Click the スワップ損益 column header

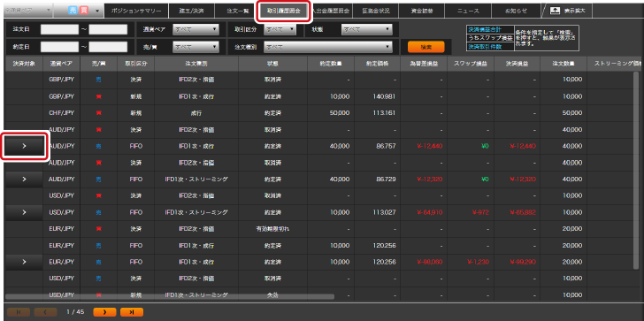click(471, 64)
